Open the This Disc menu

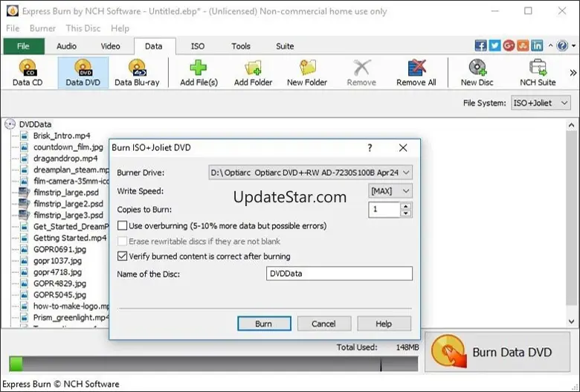83,28
